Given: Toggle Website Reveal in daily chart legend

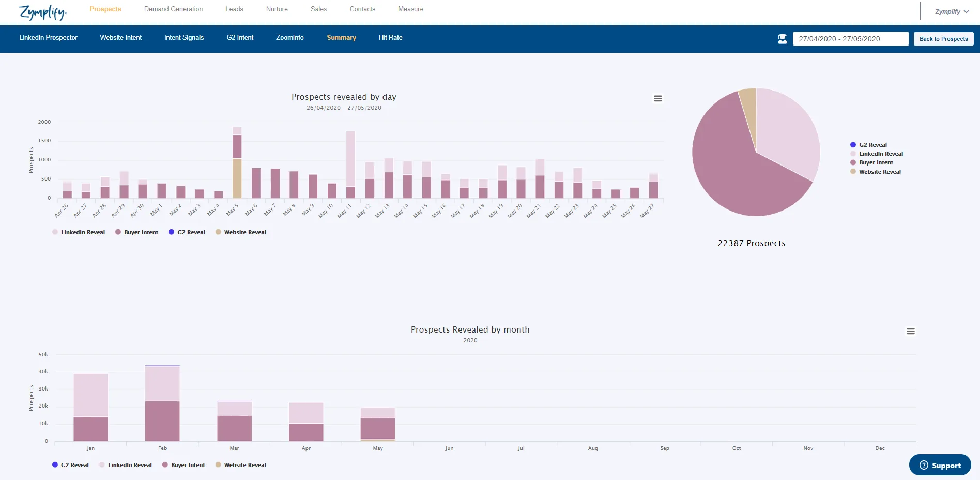Looking at the screenshot, I should (x=241, y=232).
